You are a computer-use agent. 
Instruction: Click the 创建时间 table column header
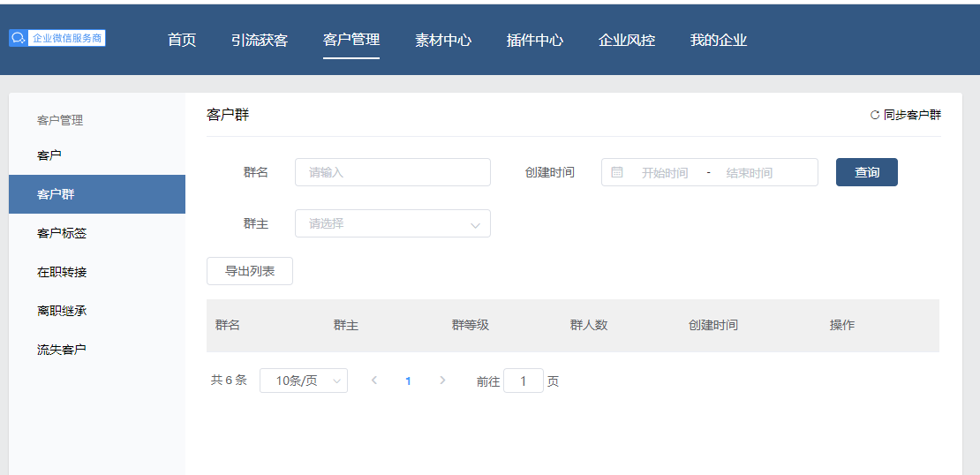click(713, 325)
